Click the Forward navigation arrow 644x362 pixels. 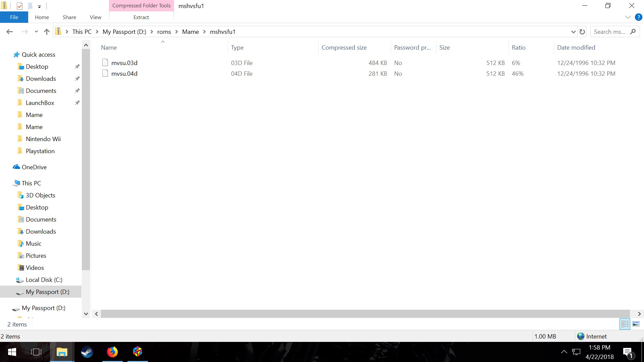(x=25, y=32)
